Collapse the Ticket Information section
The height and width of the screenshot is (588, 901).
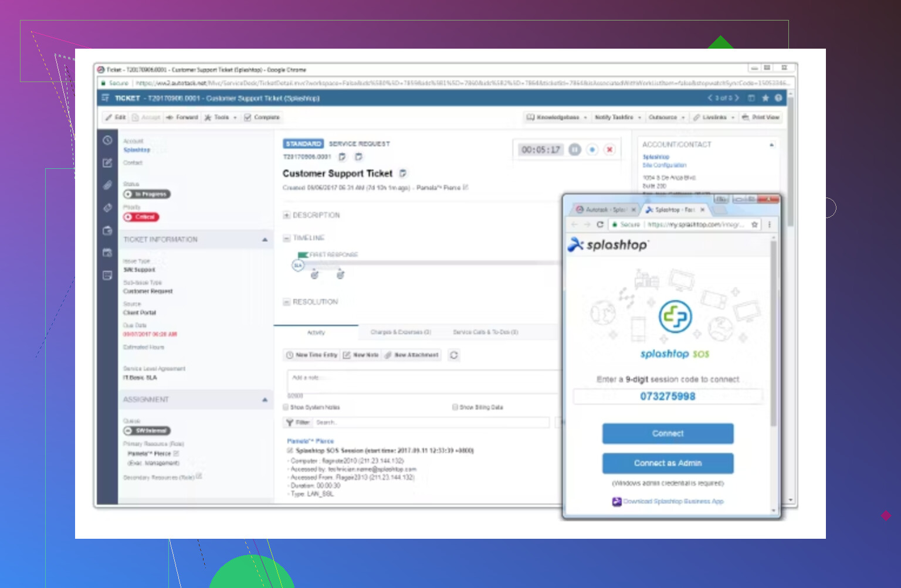click(265, 240)
